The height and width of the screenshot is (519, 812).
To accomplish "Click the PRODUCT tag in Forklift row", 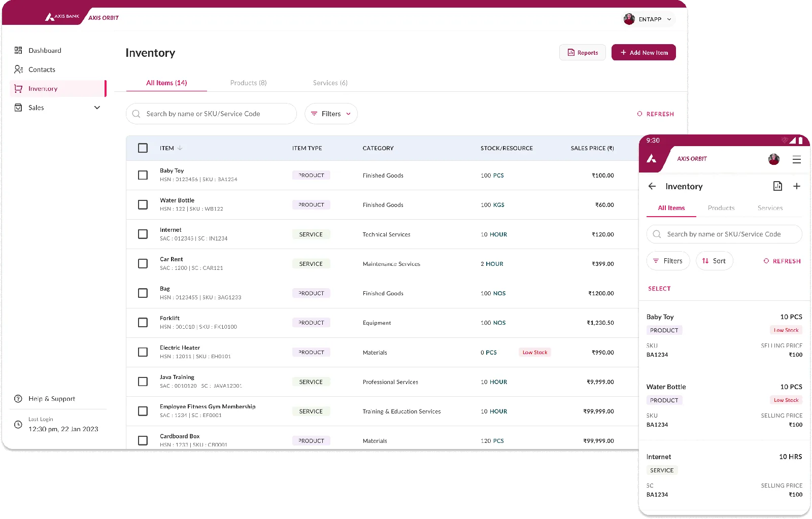I will click(x=311, y=323).
